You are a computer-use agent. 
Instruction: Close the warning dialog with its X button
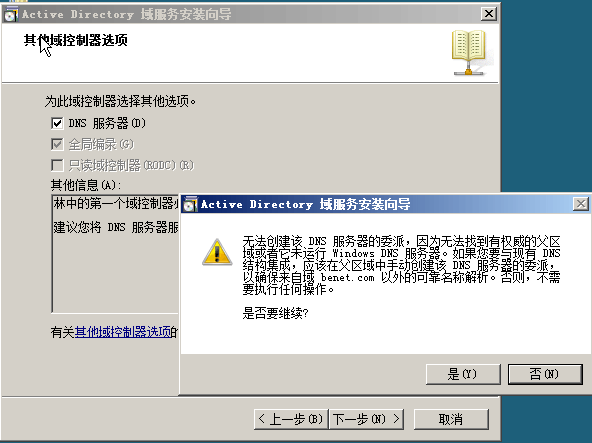(x=581, y=204)
